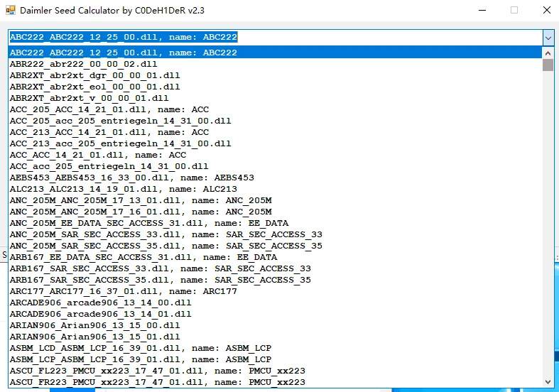Select ALC213_ALC213_14_19_01.dll entry
The width and height of the screenshot is (559, 392).
[275, 189]
